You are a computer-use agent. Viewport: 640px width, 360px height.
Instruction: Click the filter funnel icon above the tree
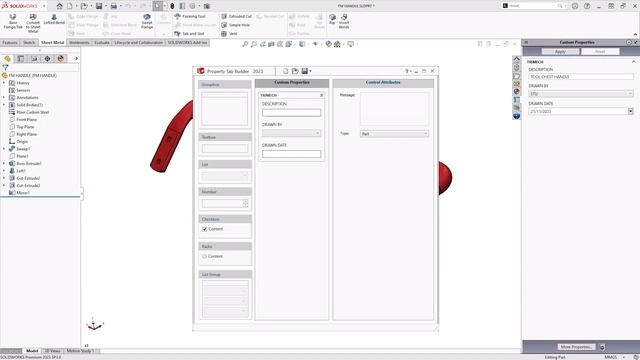5,67
